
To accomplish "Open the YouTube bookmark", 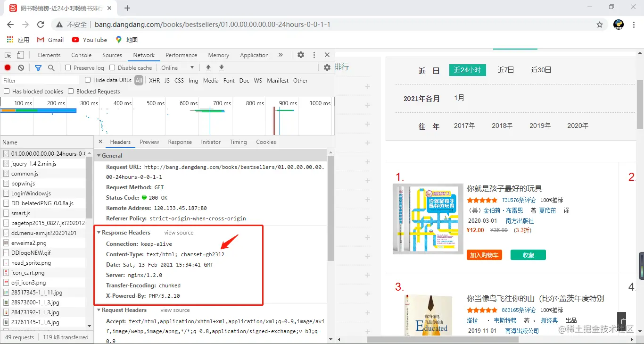I will 90,40.
